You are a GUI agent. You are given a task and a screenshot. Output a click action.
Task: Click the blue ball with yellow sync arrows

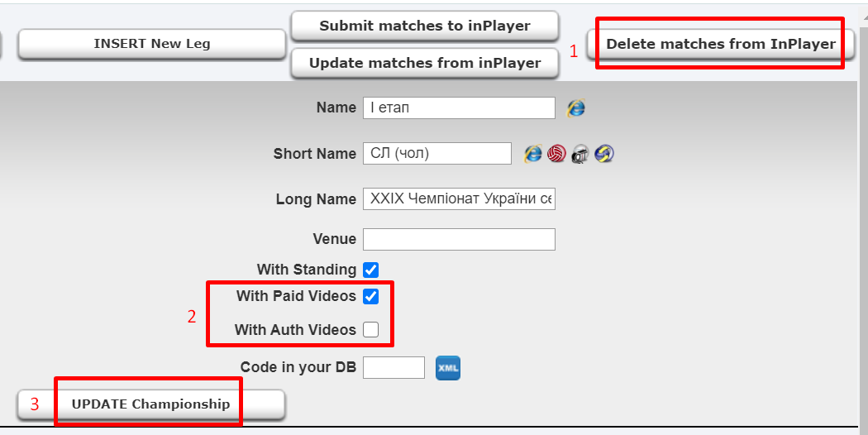[x=604, y=154]
